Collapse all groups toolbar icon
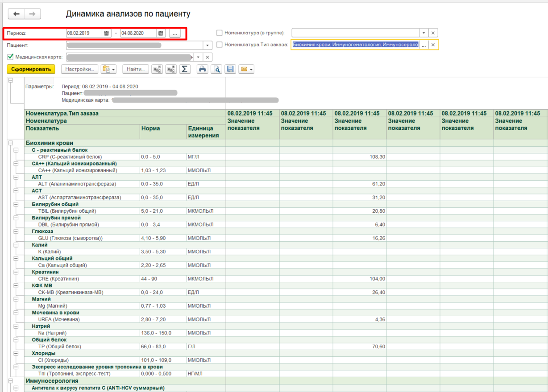548x392 pixels. tap(157, 69)
